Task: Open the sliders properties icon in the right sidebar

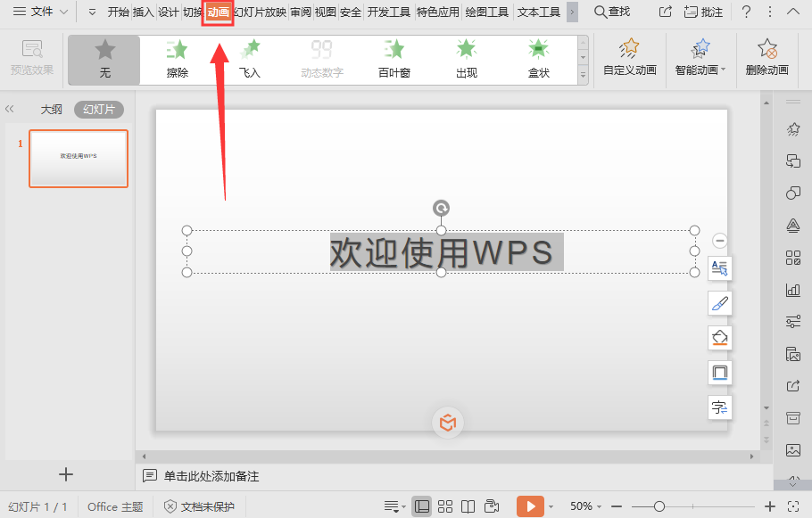Action: coord(793,321)
